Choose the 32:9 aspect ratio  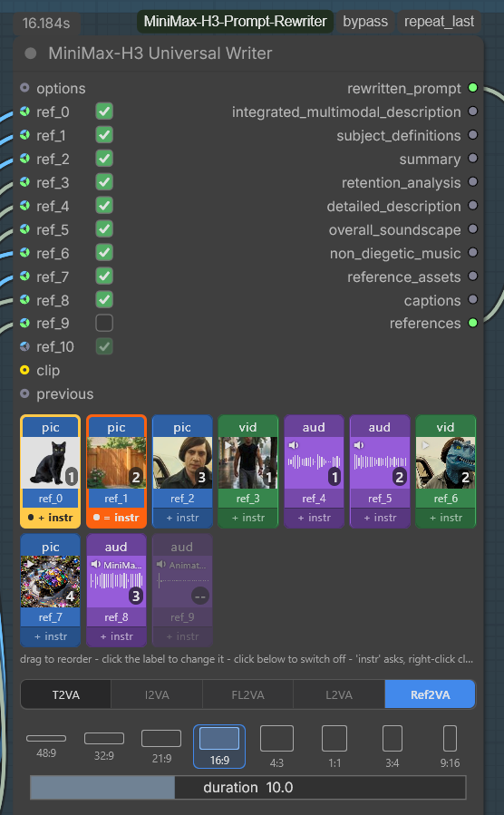point(104,746)
